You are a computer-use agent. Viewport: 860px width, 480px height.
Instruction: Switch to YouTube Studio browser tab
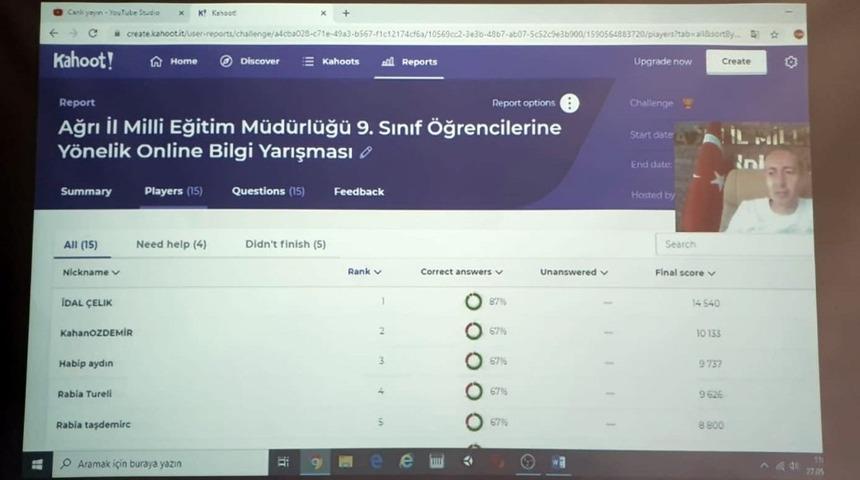click(114, 12)
